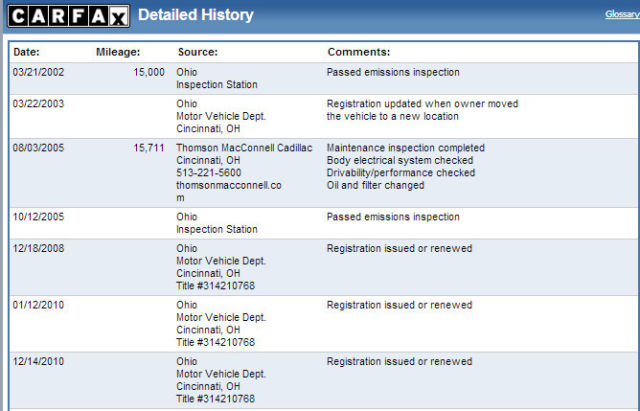Select the Source column header
This screenshot has height=411, width=640.
(x=198, y=52)
